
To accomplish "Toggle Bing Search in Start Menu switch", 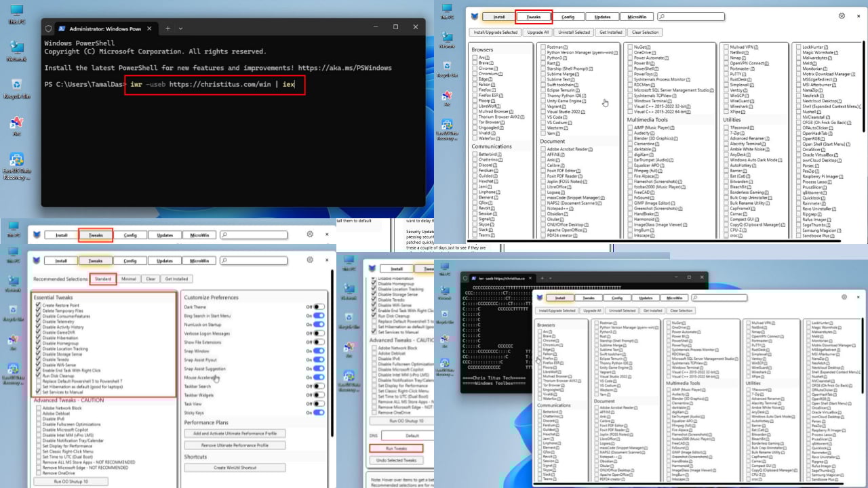I will coord(319,316).
